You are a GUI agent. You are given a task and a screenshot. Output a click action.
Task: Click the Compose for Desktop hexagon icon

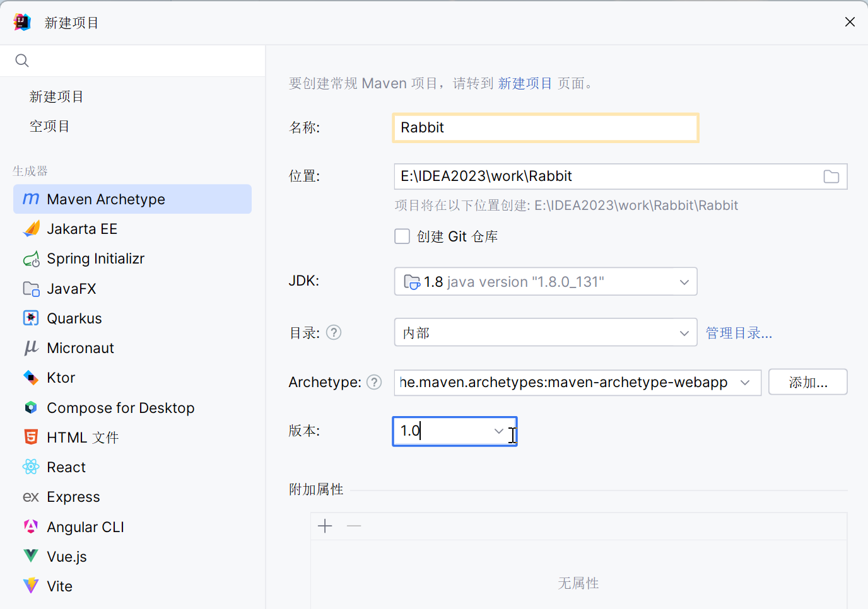pos(31,408)
